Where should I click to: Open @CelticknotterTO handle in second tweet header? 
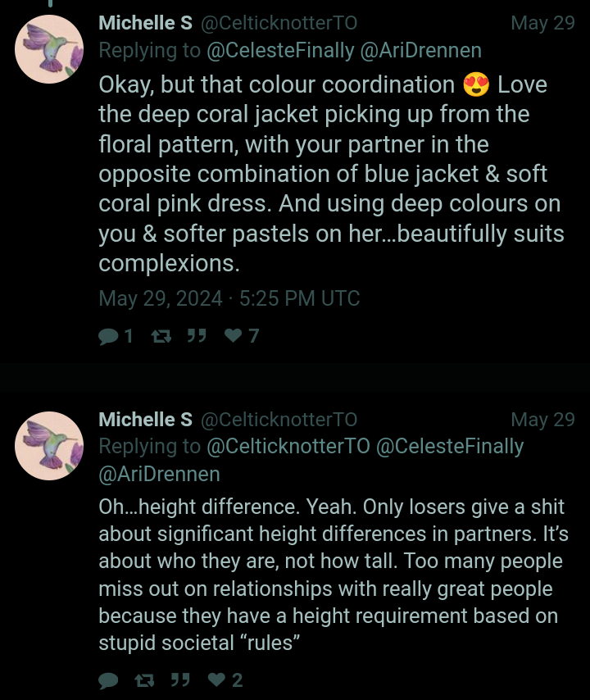[279, 420]
